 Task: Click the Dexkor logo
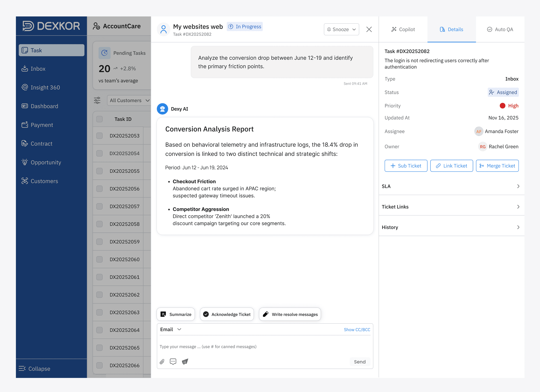coord(51,26)
